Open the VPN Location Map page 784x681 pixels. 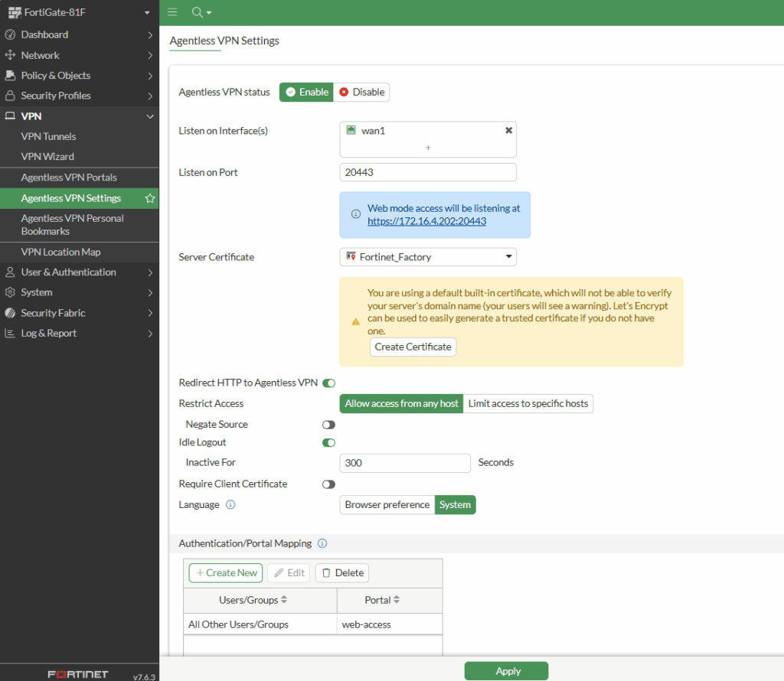[x=61, y=252]
